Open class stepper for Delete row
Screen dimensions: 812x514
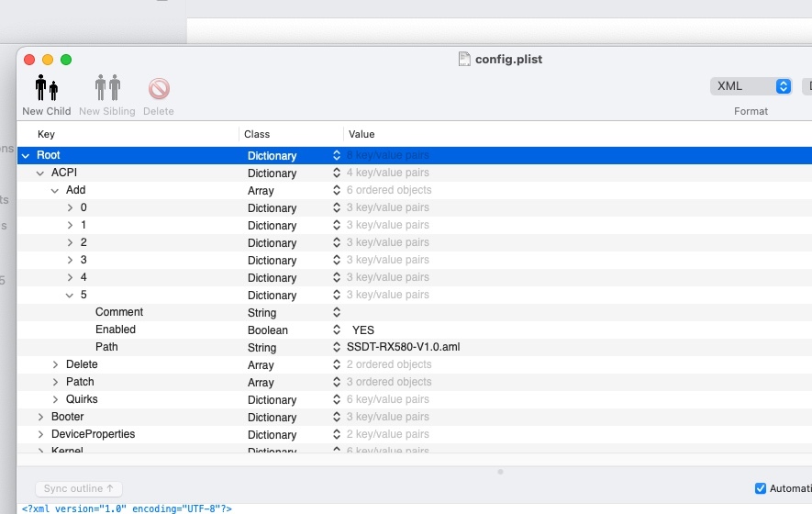[x=337, y=364]
